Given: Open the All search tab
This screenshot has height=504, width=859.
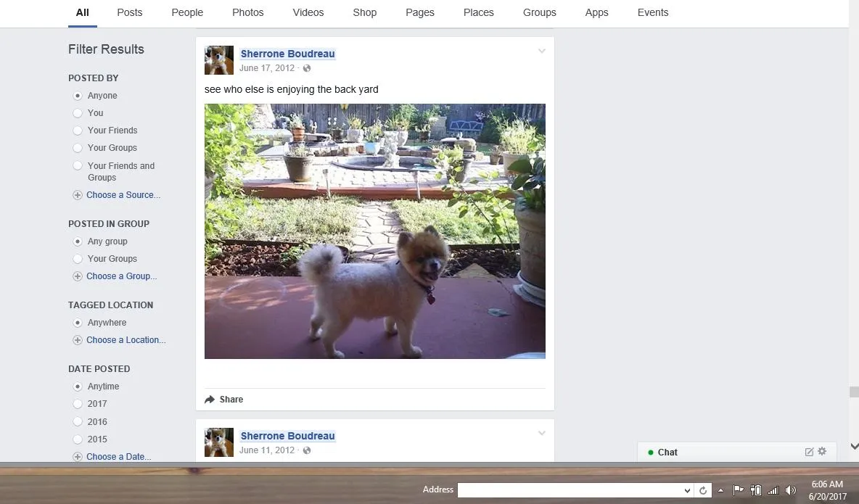Looking at the screenshot, I should [83, 12].
